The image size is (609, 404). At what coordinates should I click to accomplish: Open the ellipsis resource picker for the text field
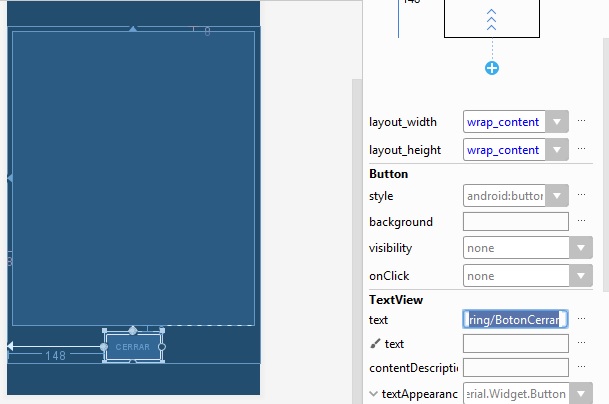(581, 319)
